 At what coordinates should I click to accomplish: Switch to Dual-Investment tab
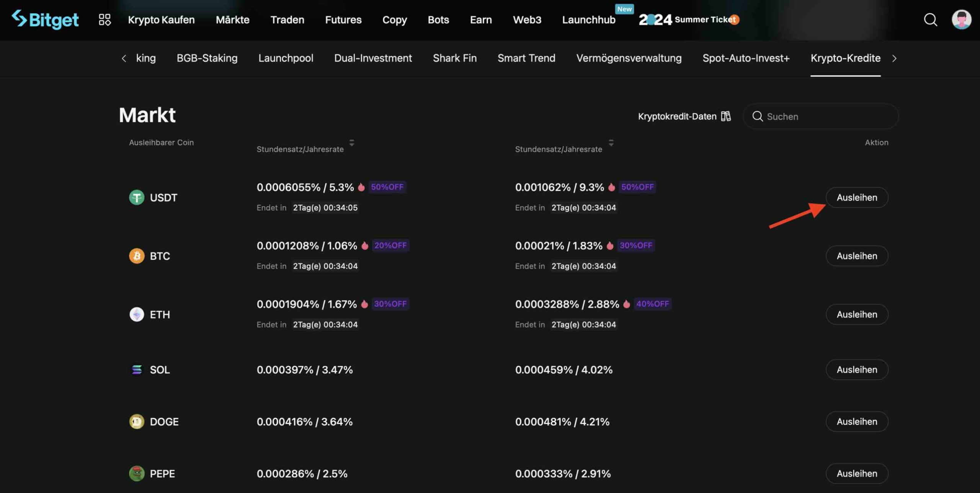[x=373, y=58]
